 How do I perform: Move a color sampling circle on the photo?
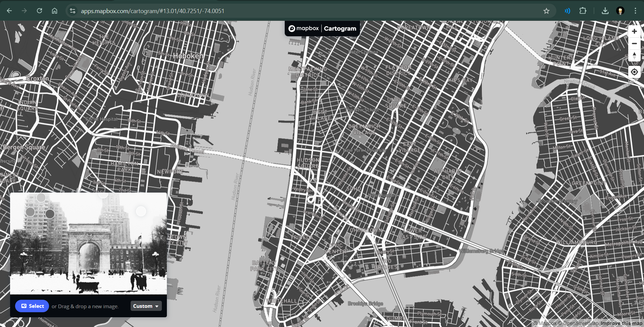pyautogui.click(x=41, y=198)
